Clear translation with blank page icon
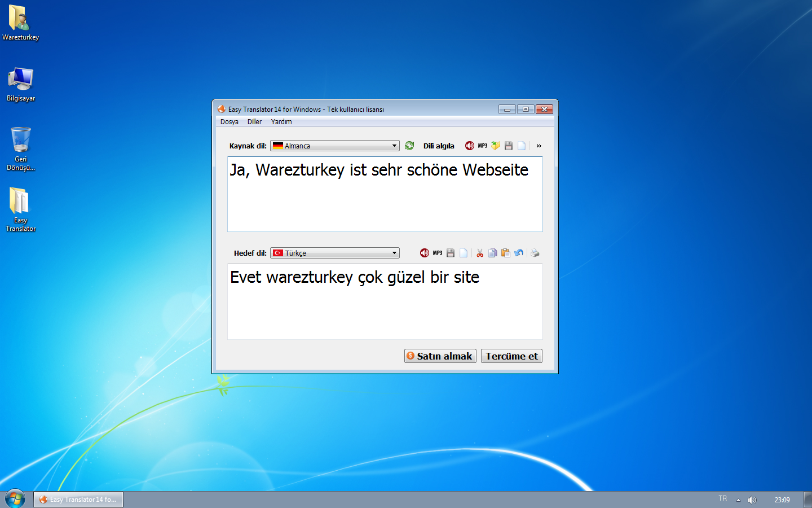The width and height of the screenshot is (812, 508). coord(464,253)
